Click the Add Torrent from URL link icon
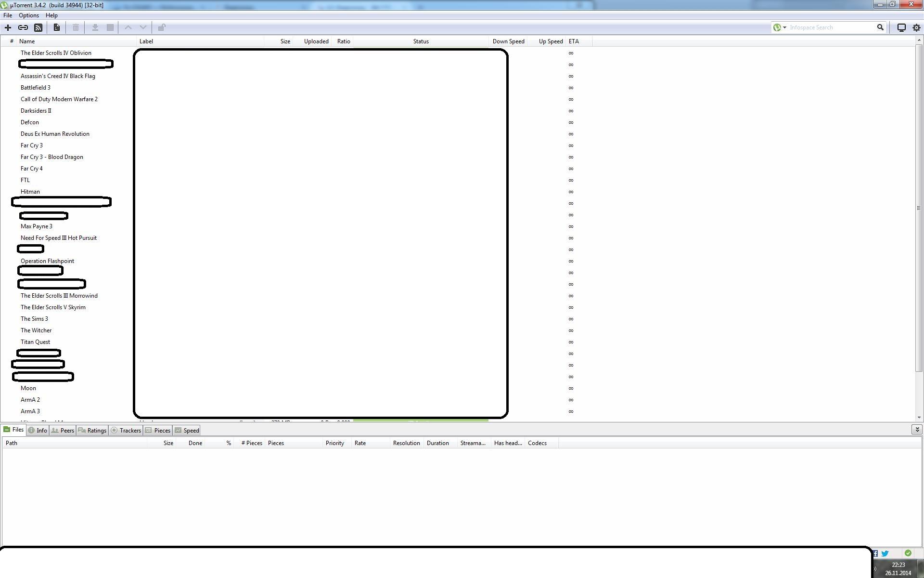Image resolution: width=924 pixels, height=578 pixels. tap(23, 27)
